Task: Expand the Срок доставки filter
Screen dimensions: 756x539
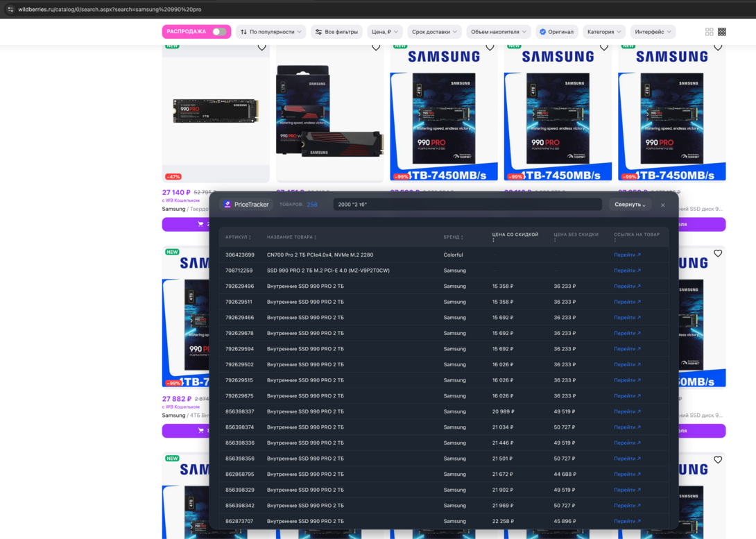Action: (x=434, y=32)
